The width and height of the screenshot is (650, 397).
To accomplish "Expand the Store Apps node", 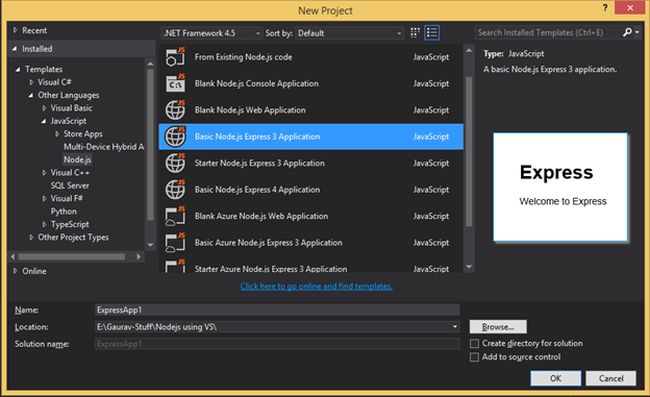I will point(57,134).
